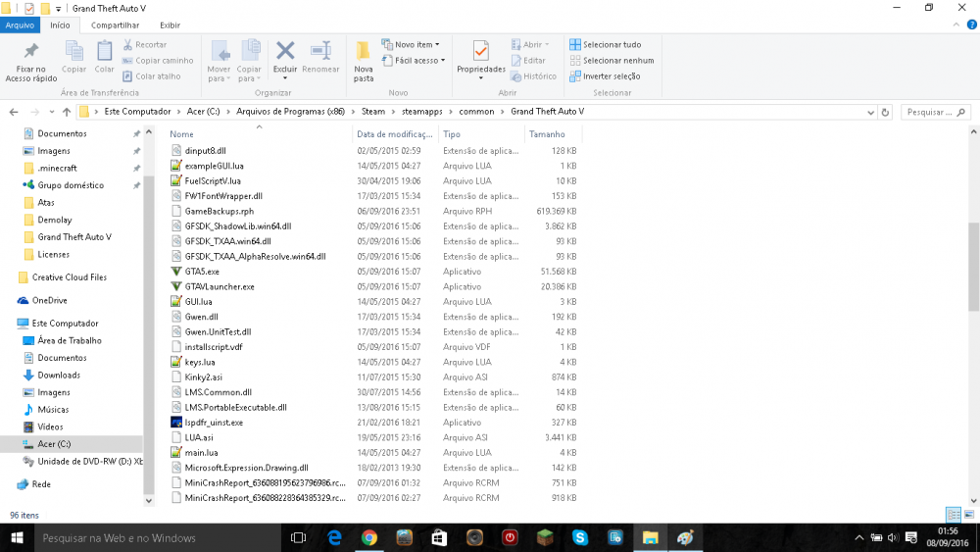Click the Fixar no Acesso rápido pin icon
The width and height of the screenshot is (980, 552).
tap(30, 52)
